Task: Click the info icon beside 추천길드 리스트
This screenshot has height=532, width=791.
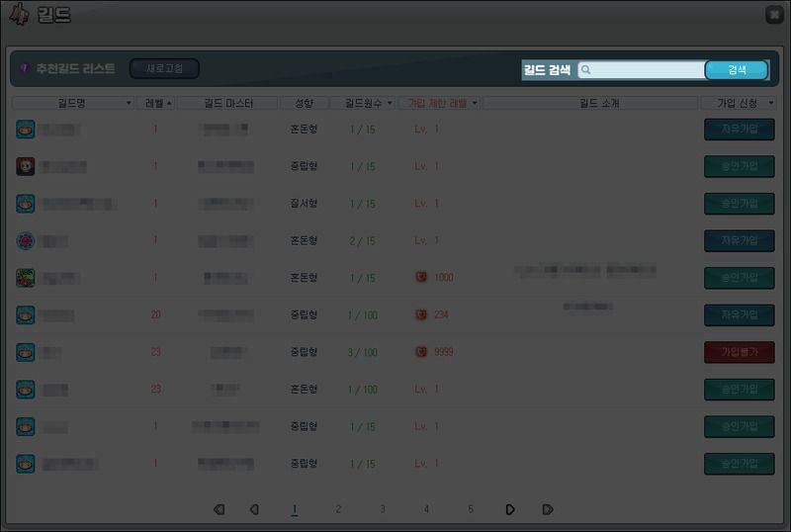Action: click(26, 69)
